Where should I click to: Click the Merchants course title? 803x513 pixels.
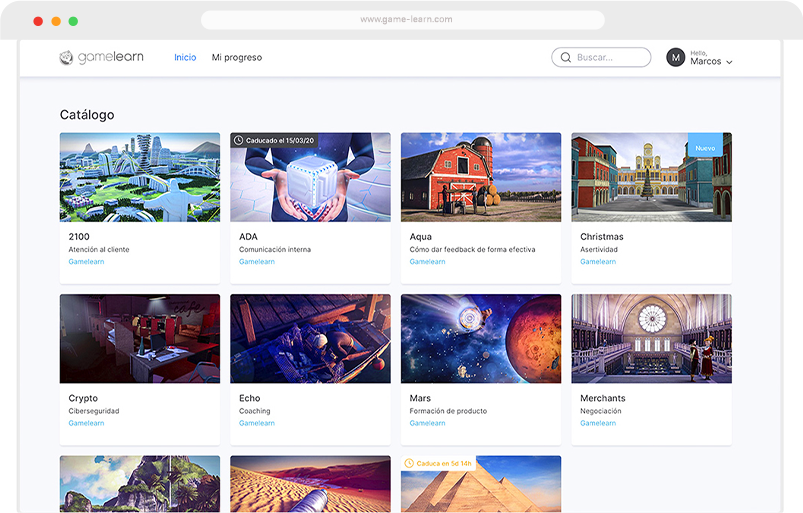tap(603, 398)
